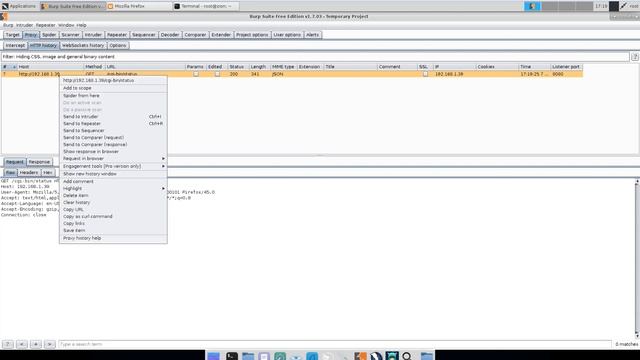Switch to the Terminal window in taskbar
Image resolution: width=640 pixels, height=360 pixels.
click(206, 6)
